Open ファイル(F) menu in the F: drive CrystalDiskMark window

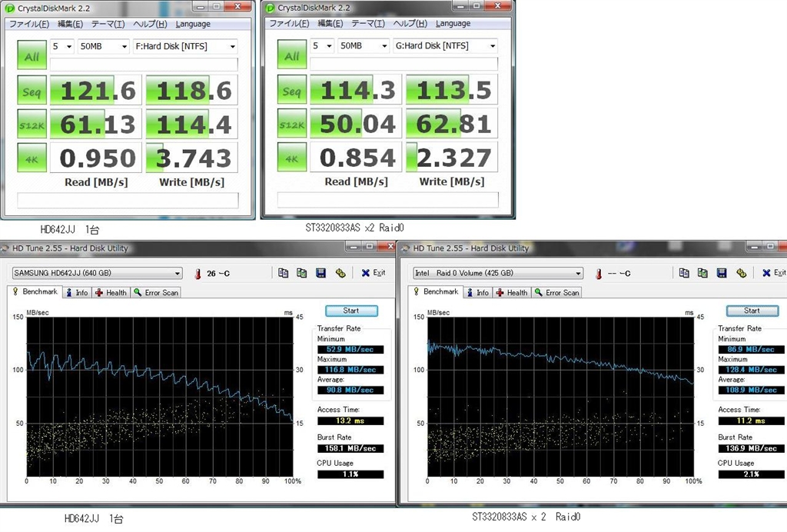point(29,24)
